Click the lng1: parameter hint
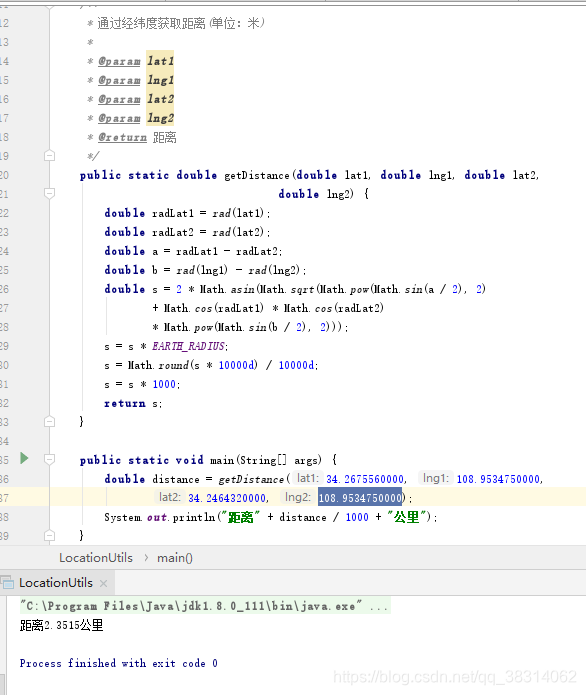 coord(436,479)
